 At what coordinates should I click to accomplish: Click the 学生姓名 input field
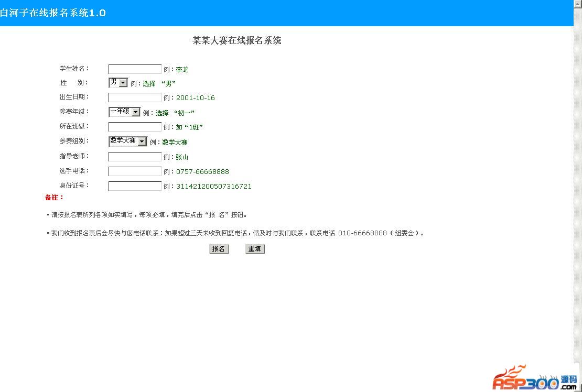coord(135,69)
